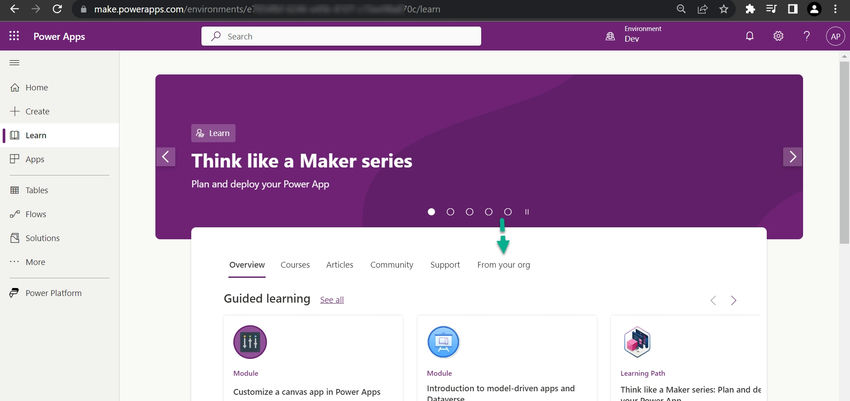850x401 pixels.
Task: Open the Environment Dev picker
Action: tap(633, 34)
